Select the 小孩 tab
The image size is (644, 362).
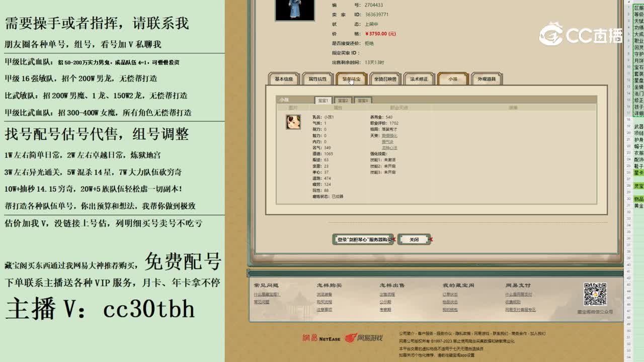453,79
